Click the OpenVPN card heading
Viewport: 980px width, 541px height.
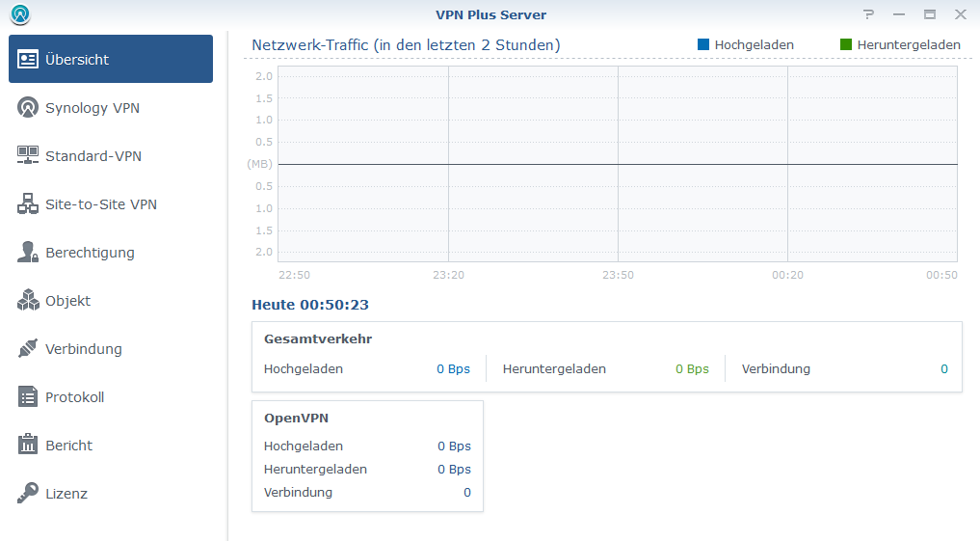click(296, 418)
